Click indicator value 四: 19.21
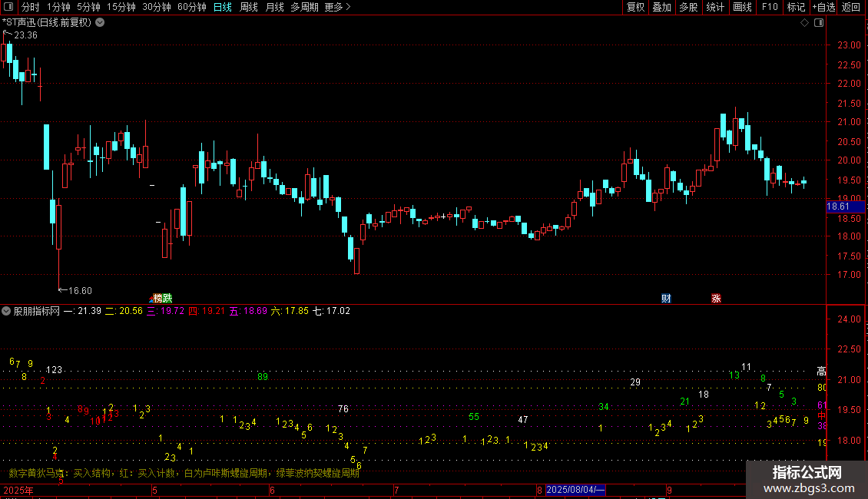The width and height of the screenshot is (868, 499). [207, 311]
